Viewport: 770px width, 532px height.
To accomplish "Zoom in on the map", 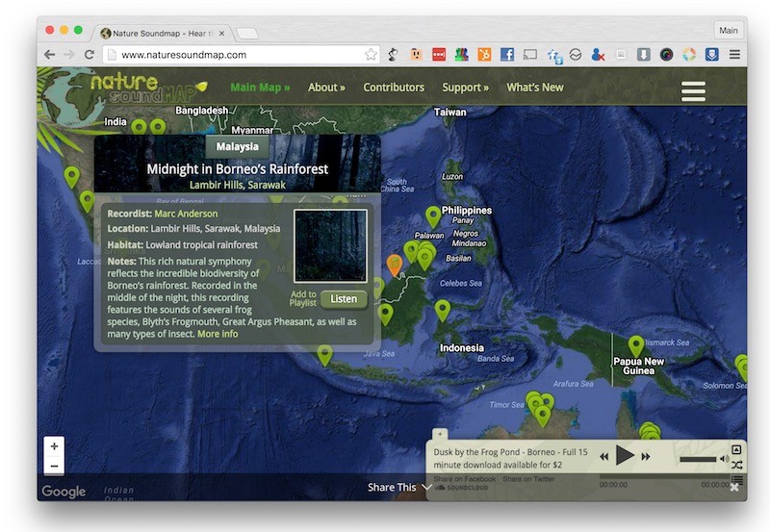I will coord(54,446).
